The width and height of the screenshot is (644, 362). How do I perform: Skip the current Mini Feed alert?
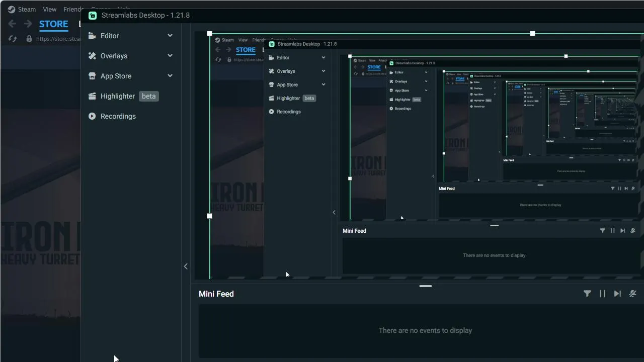point(617,294)
